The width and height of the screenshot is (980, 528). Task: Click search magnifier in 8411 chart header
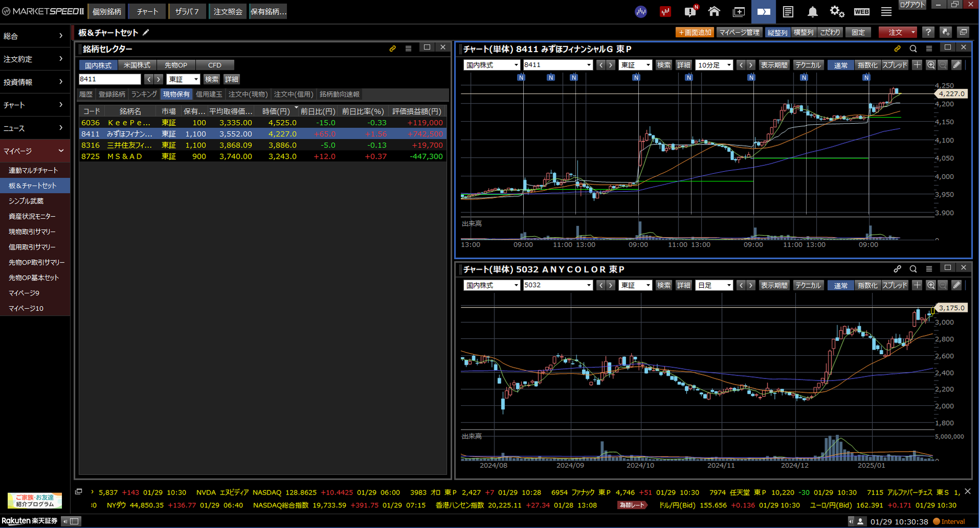[x=913, y=48]
